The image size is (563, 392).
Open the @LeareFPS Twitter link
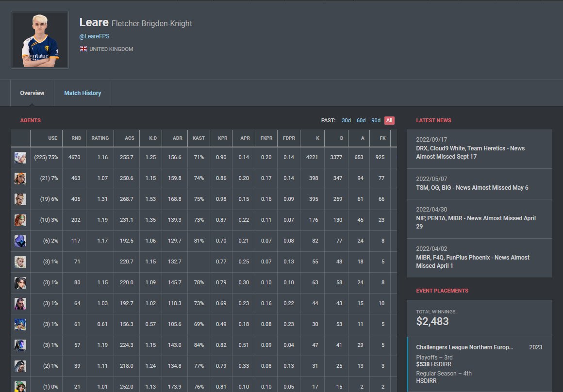tap(95, 36)
